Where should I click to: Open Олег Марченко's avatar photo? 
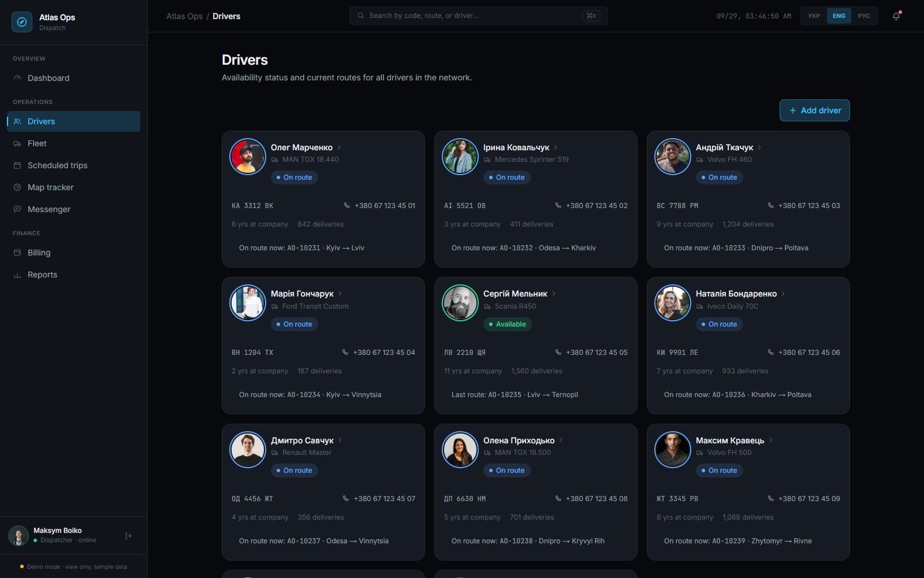pyautogui.click(x=248, y=157)
